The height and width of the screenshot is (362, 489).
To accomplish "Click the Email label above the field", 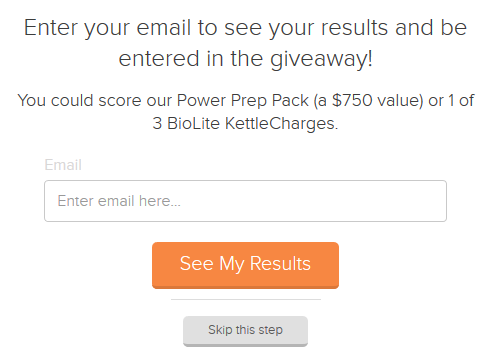I will [63, 165].
